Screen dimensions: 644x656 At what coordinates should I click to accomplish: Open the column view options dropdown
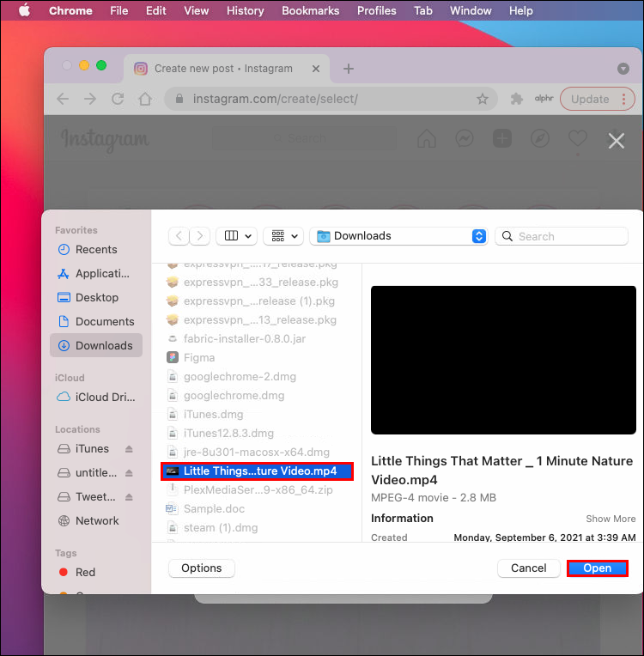[237, 236]
